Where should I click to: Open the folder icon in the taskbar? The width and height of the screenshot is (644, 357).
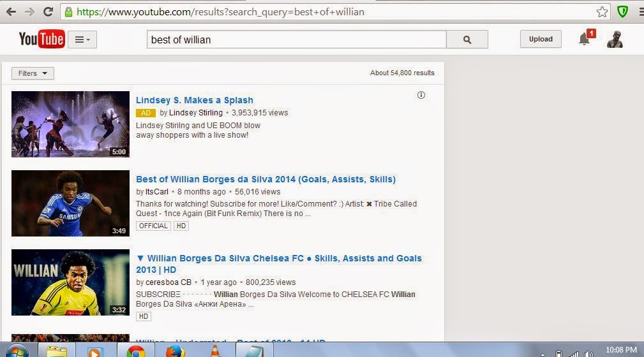tap(57, 351)
